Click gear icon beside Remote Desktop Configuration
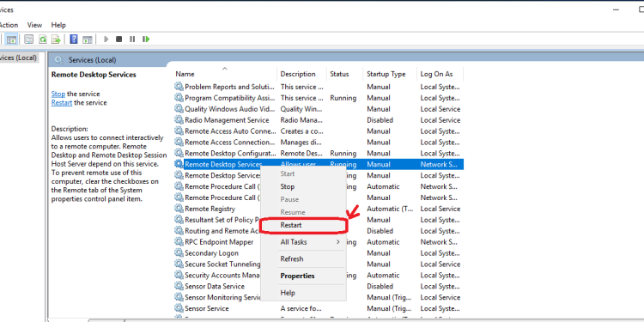The image size is (644, 322). (x=179, y=153)
